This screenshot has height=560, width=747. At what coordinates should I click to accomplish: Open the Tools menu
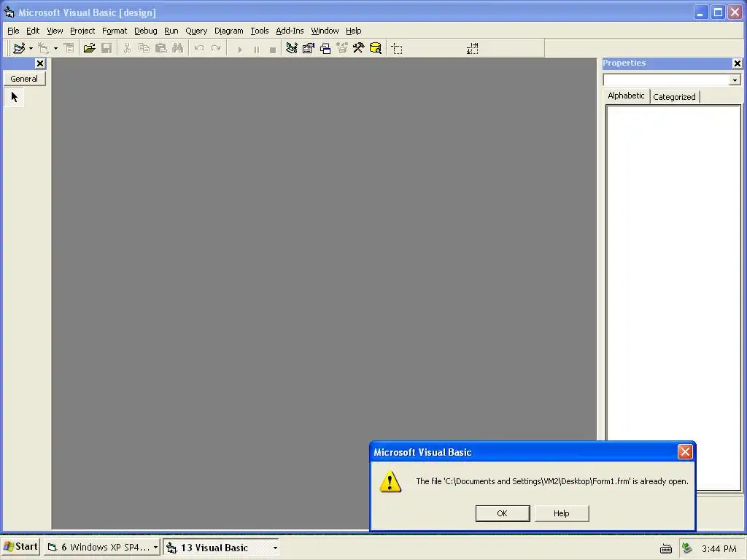coord(260,31)
